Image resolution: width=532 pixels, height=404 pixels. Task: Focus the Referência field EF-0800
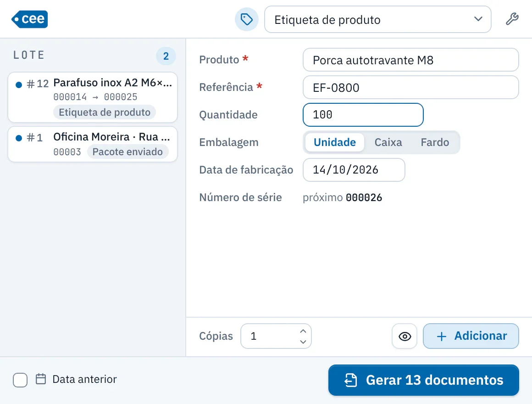[x=410, y=87]
